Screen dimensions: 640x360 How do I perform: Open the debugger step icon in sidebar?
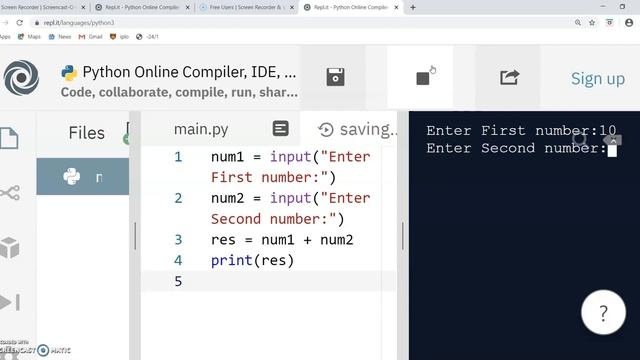click(10, 302)
